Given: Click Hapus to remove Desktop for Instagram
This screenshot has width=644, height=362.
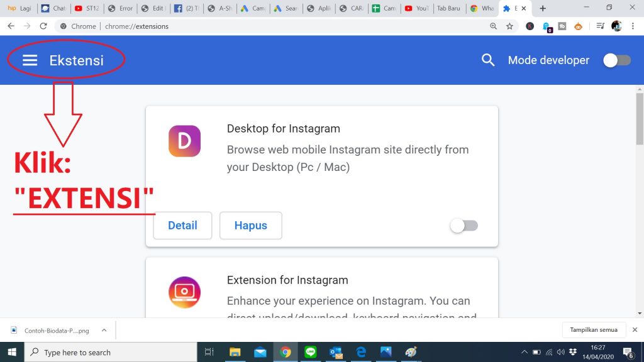Looking at the screenshot, I should (x=250, y=226).
